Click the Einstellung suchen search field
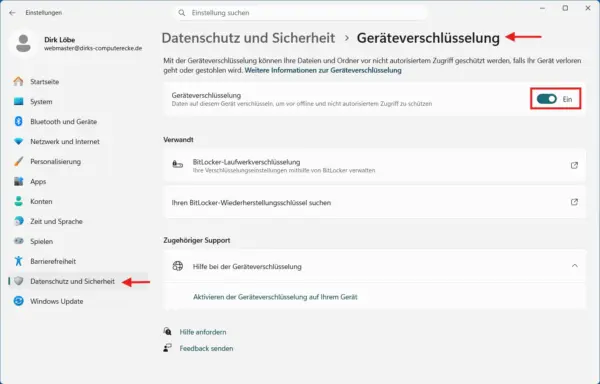This screenshot has width=600, height=384. click(301, 13)
